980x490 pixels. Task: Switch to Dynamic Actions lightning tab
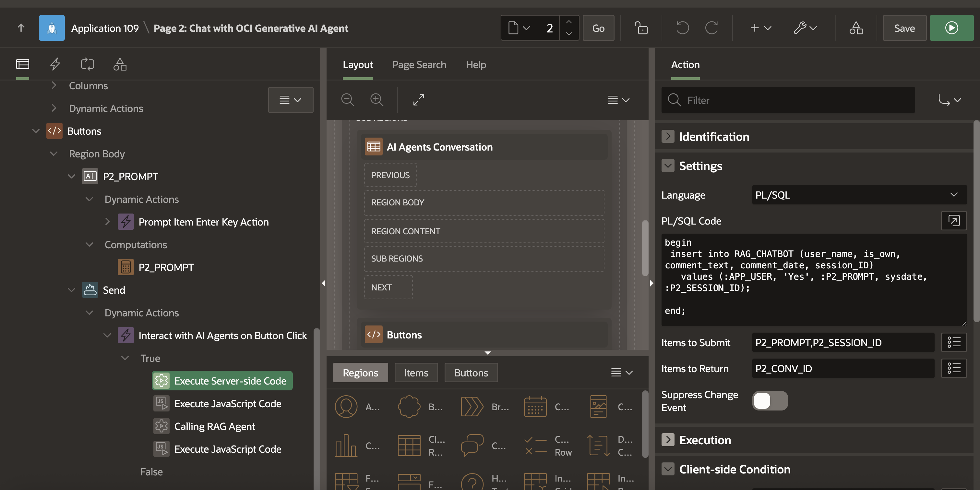click(55, 64)
